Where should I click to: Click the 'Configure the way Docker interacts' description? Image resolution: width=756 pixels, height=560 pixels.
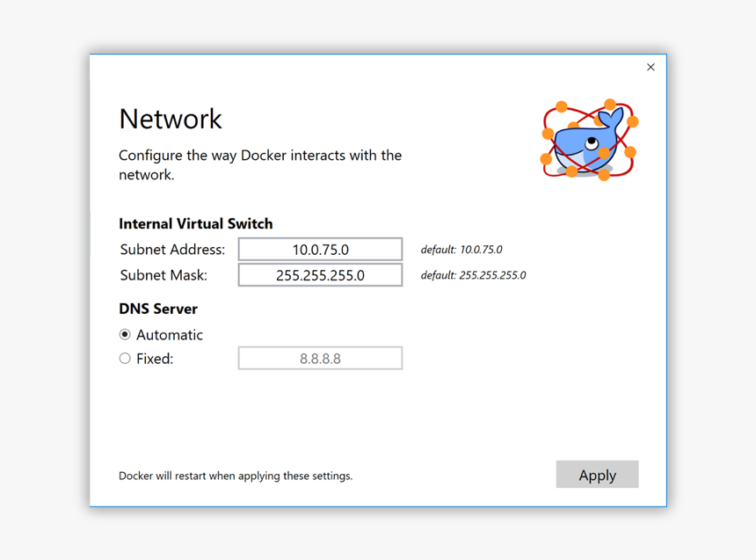click(260, 165)
